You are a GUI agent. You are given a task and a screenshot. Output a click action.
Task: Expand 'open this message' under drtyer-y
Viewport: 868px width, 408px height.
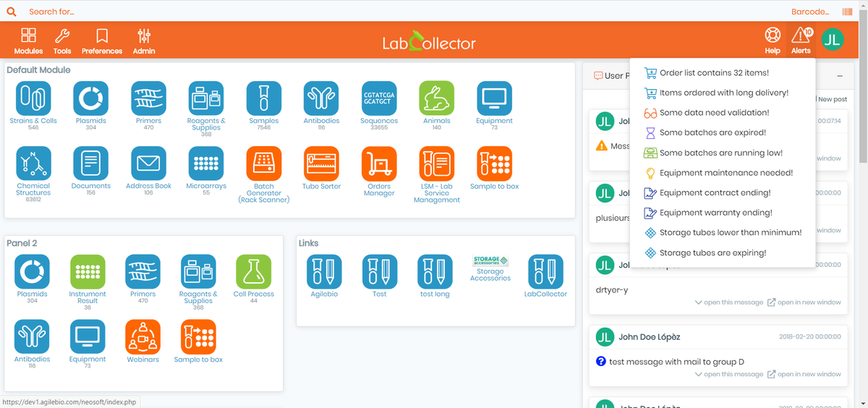pyautogui.click(x=728, y=302)
